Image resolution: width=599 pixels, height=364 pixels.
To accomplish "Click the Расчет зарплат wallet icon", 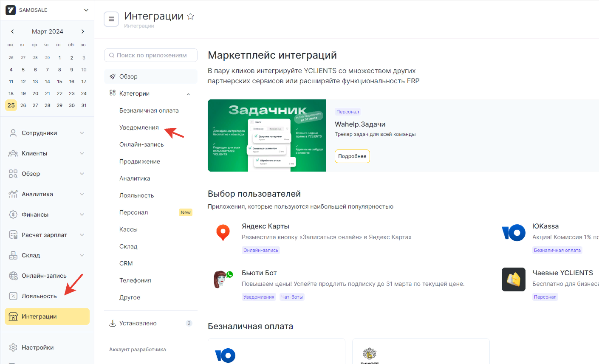I will (13, 235).
